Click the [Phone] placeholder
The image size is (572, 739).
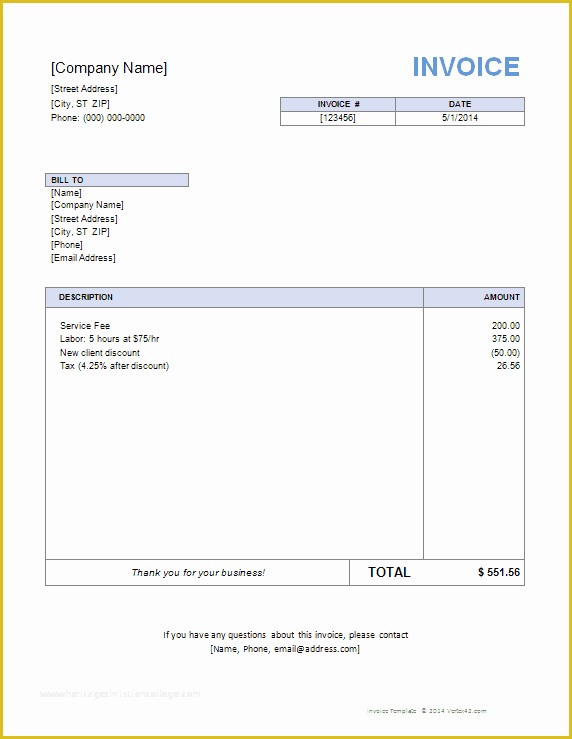(67, 245)
